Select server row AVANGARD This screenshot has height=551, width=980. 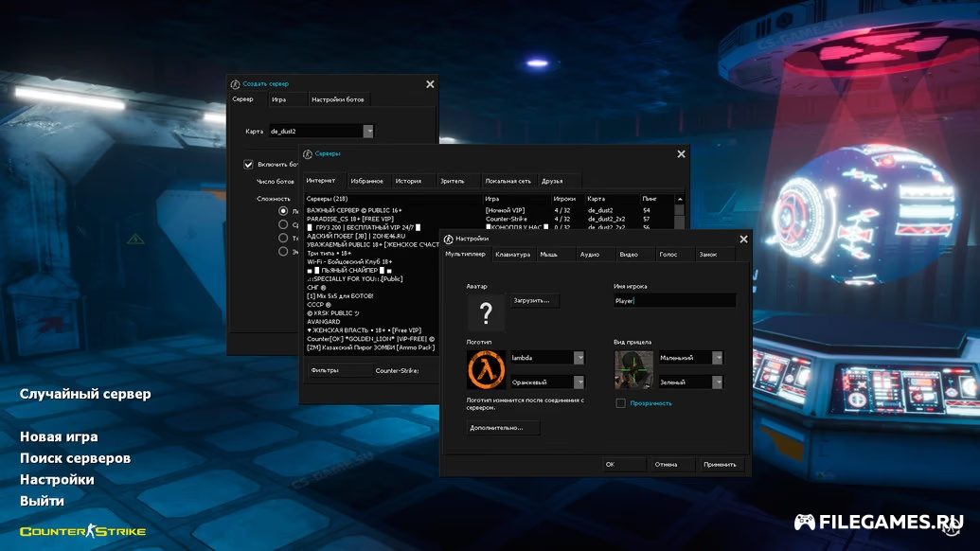tap(373, 322)
